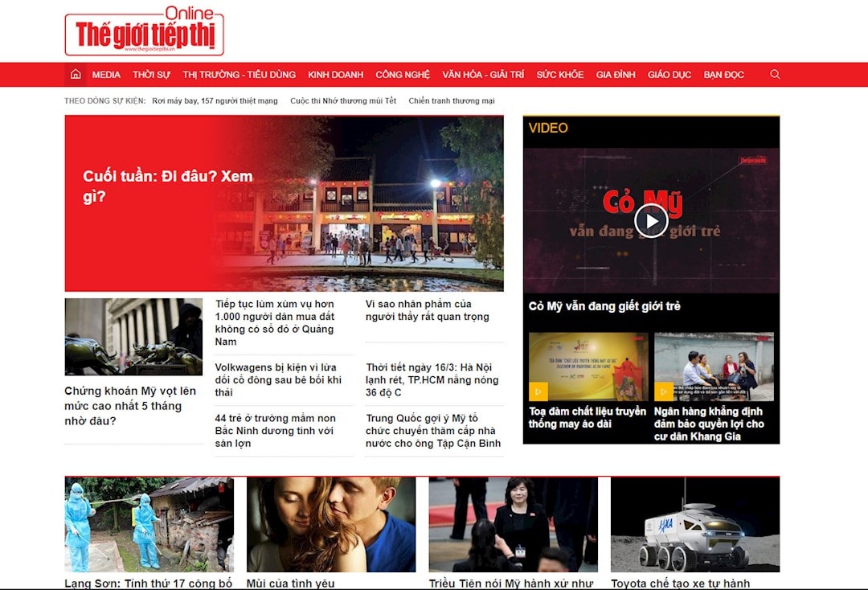The height and width of the screenshot is (590, 868).
Task: Open search with the magnifier icon
Action: [x=775, y=74]
